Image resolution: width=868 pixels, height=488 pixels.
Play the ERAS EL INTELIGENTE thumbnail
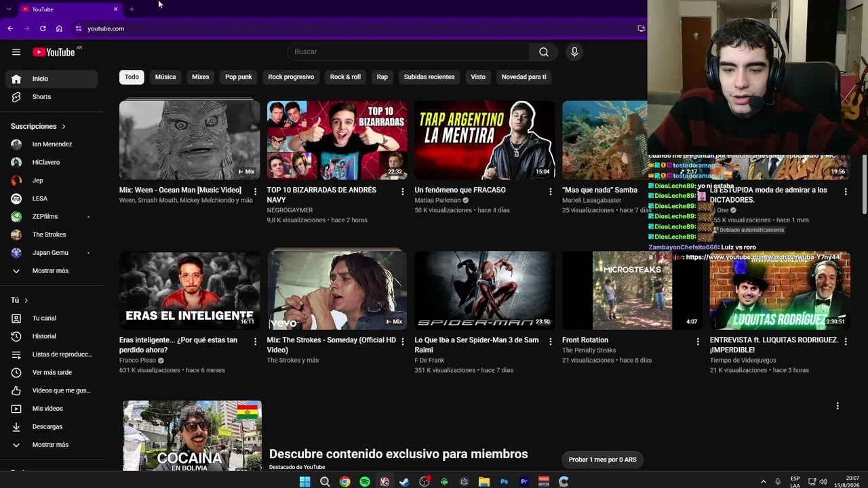coord(189,291)
